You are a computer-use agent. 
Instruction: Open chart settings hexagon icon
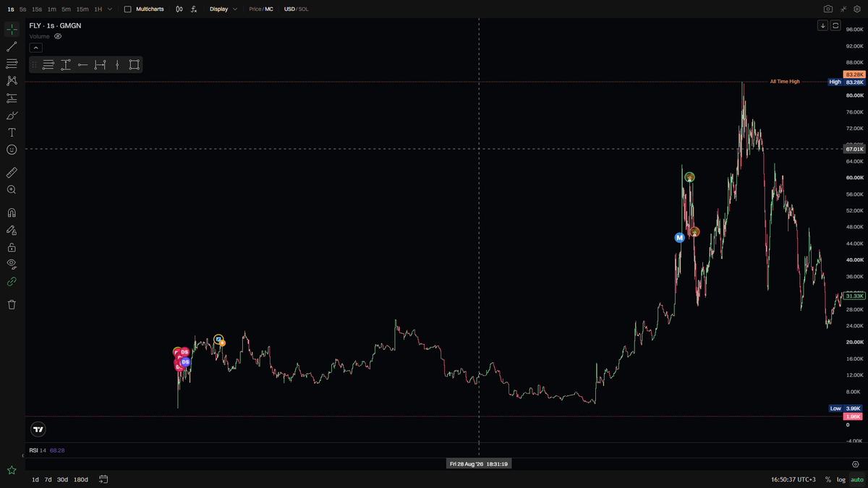pos(855,464)
